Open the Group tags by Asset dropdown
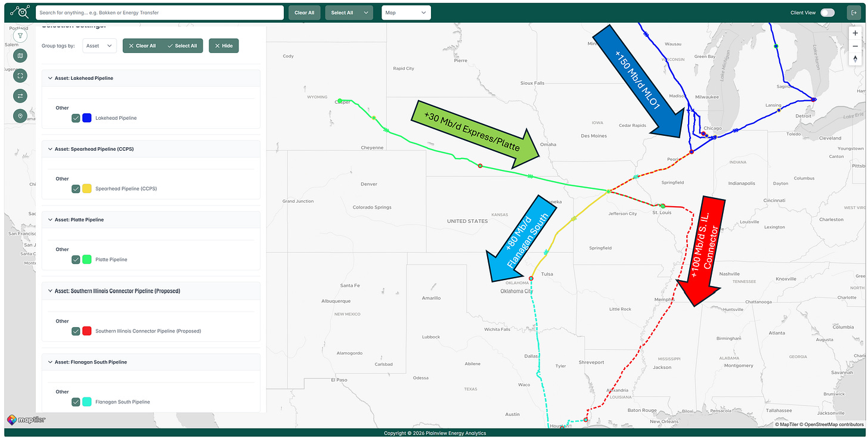The width and height of the screenshot is (868, 438). pos(100,46)
